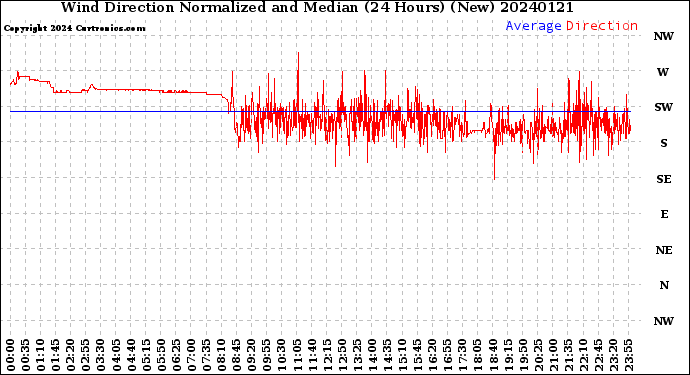Click the 13:25 time label

coord(357,355)
